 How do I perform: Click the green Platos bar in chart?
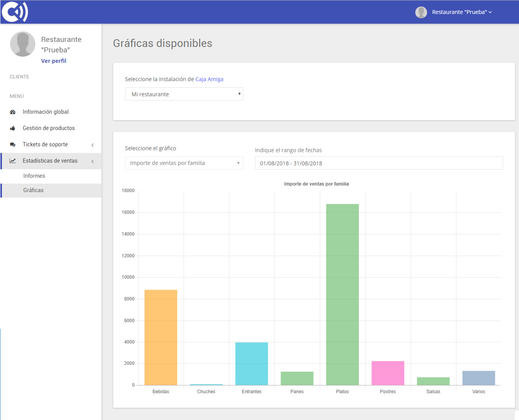pos(342,294)
